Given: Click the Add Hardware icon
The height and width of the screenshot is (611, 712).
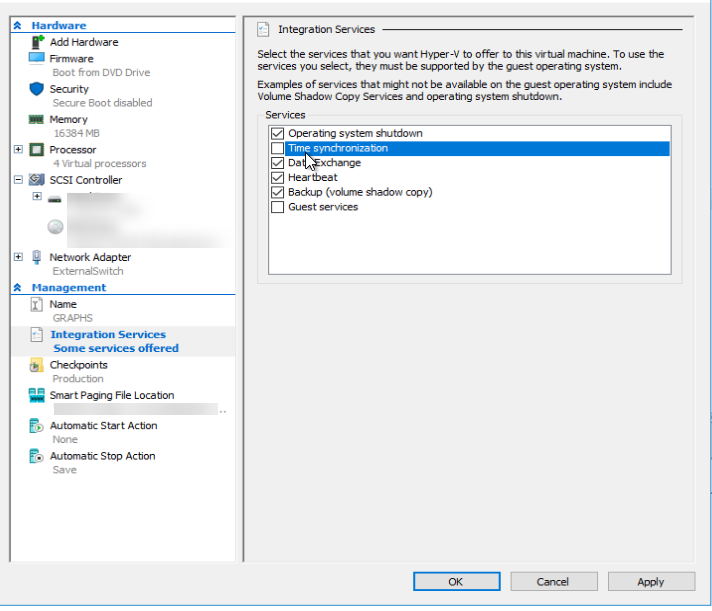Looking at the screenshot, I should coord(37,42).
